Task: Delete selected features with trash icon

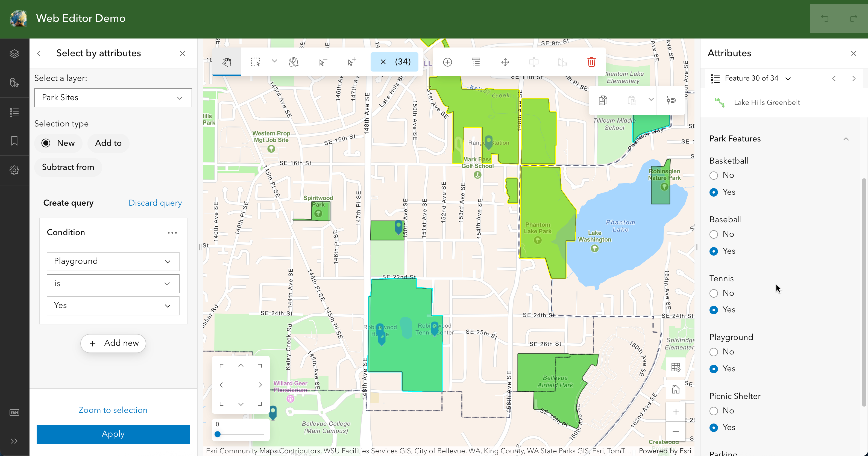Action: click(591, 62)
